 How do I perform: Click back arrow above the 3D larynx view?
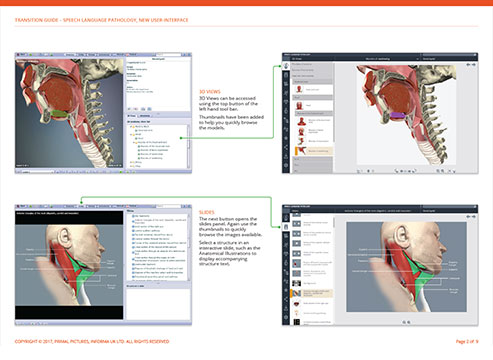[468, 64]
